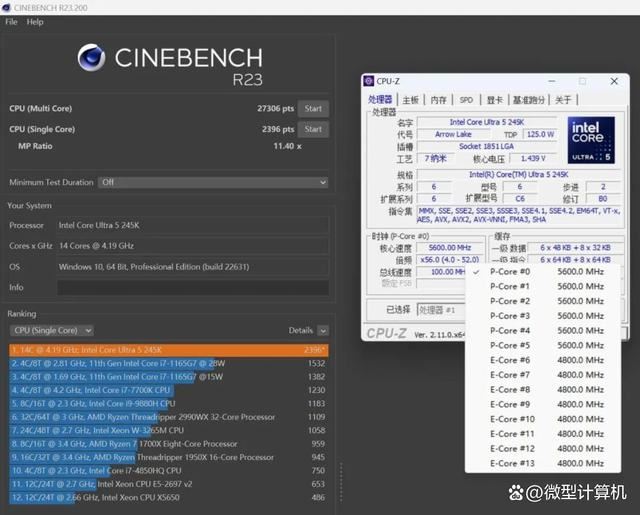Switch to the SPD tab in CPU-Z
The image size is (640, 515).
[466, 100]
